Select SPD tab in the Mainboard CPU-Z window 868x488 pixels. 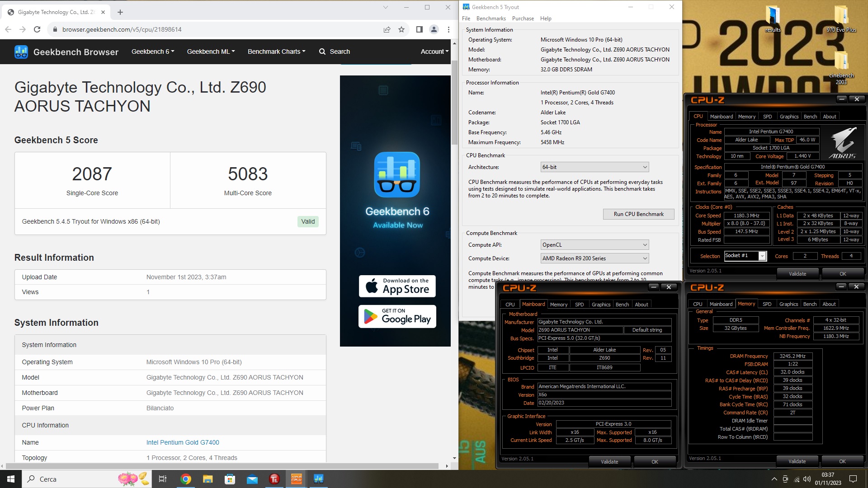click(579, 305)
